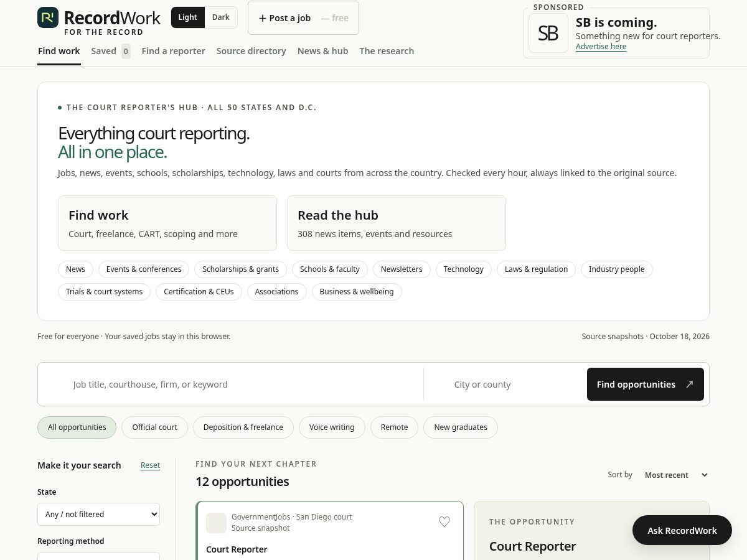The height and width of the screenshot is (560, 747).
Task: Reset the search filters
Action: [x=150, y=465]
